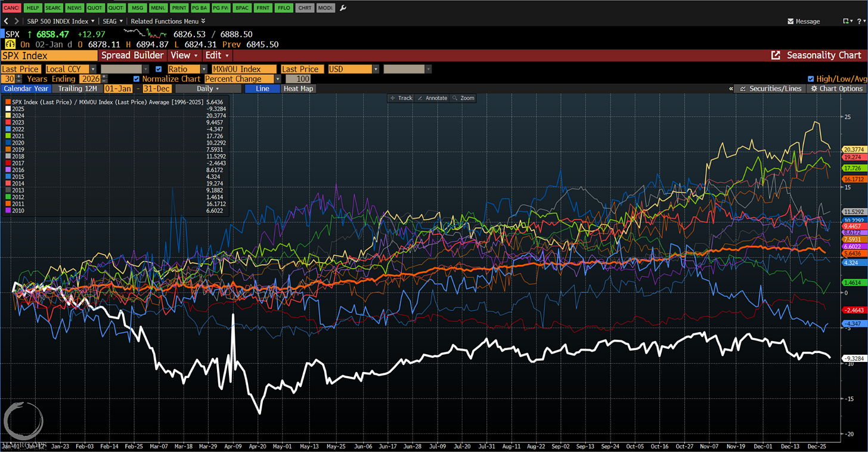Image resolution: width=868 pixels, height=452 pixels.
Task: Go back with the left arrow icon
Action: [6, 21]
